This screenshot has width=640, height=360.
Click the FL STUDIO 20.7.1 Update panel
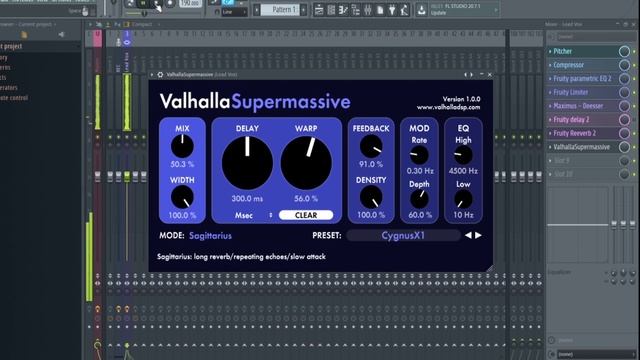pos(463,10)
